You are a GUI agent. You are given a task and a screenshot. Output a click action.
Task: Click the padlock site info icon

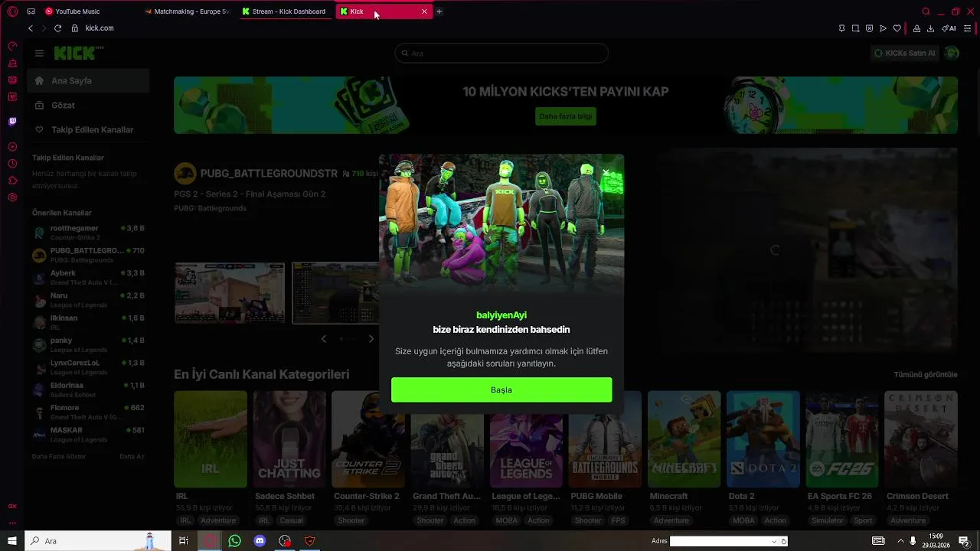pyautogui.click(x=75, y=28)
